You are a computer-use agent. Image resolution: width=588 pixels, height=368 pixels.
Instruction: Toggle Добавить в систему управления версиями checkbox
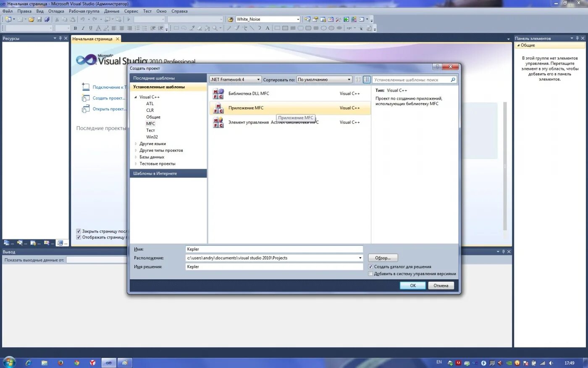(370, 274)
